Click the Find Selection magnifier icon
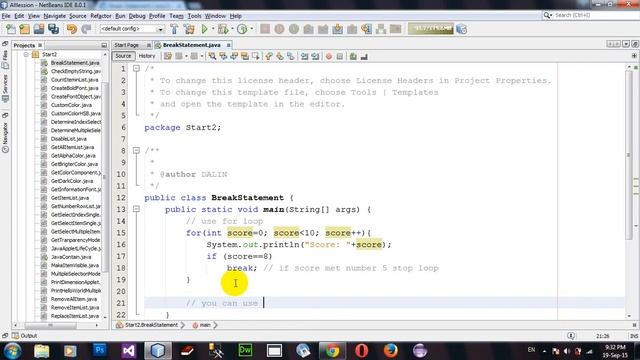Viewport: 640px width, 360px height. (212, 56)
